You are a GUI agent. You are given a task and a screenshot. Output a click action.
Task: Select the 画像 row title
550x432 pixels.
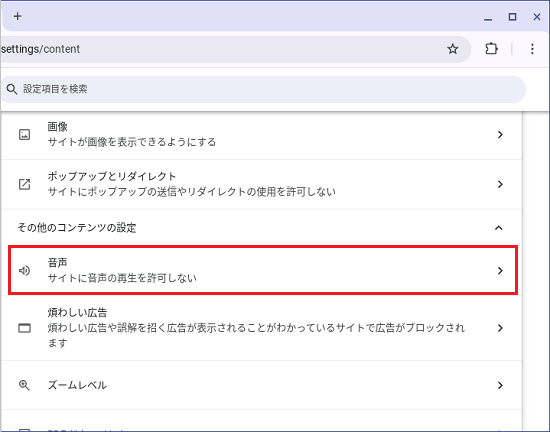(x=58, y=127)
